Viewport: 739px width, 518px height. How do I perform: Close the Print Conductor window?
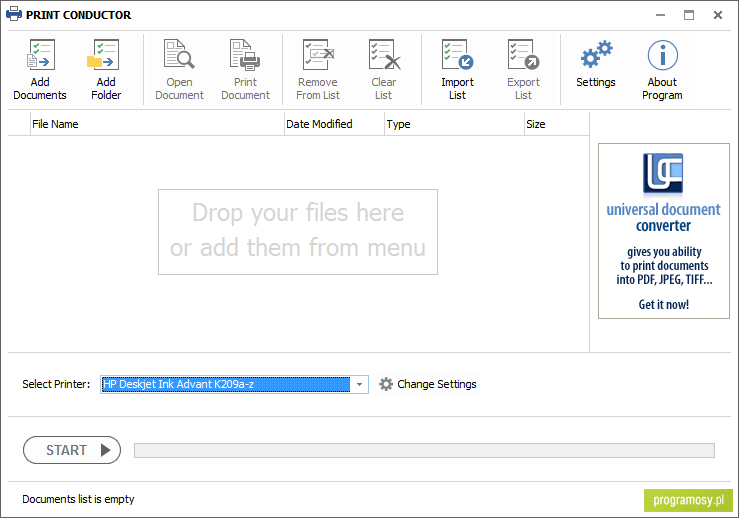(718, 15)
